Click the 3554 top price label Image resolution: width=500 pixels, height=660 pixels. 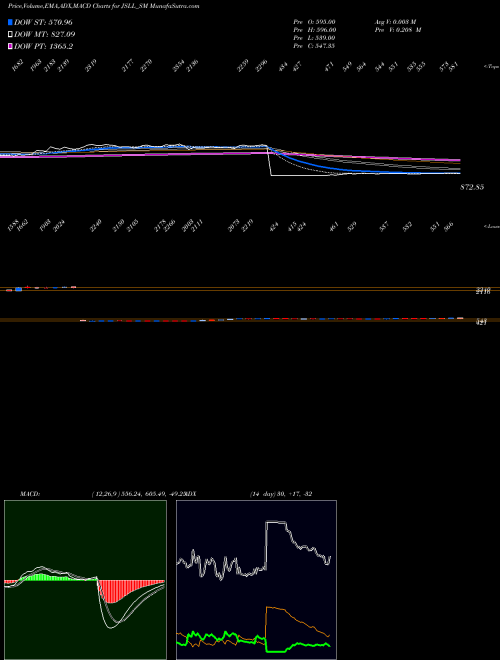click(x=178, y=66)
